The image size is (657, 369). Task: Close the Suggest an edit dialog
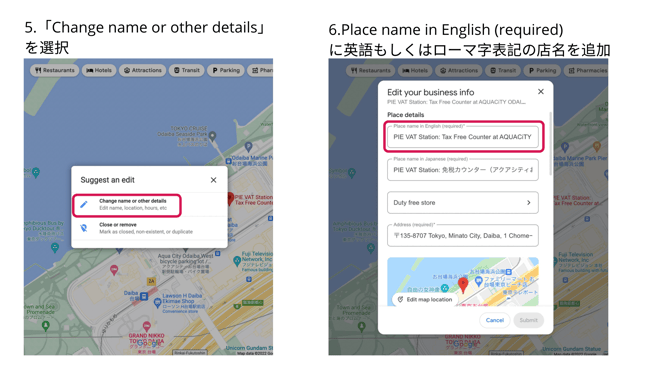(x=213, y=180)
